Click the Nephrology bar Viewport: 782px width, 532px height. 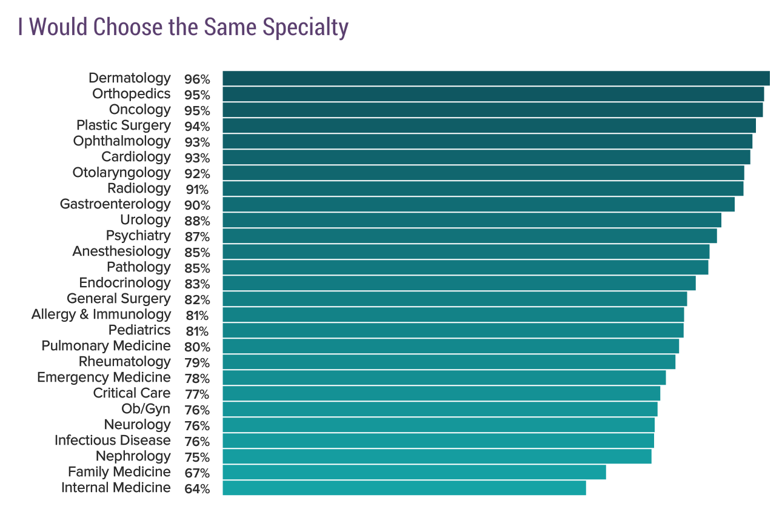[x=437, y=456]
